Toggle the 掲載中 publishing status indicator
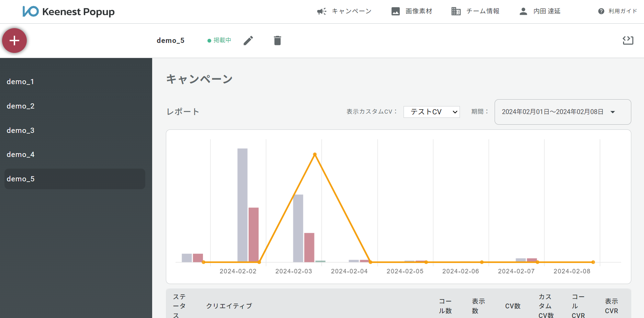 (219, 40)
